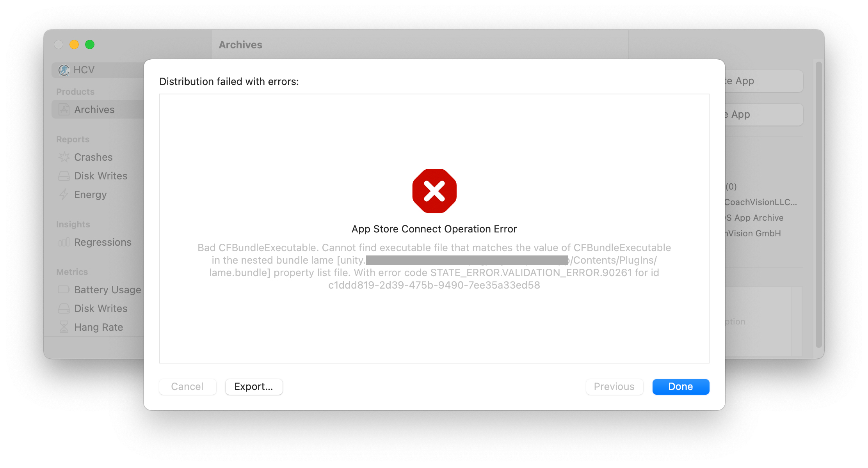
Task: Click the Hang Rate hourglass icon
Action: coord(64,327)
